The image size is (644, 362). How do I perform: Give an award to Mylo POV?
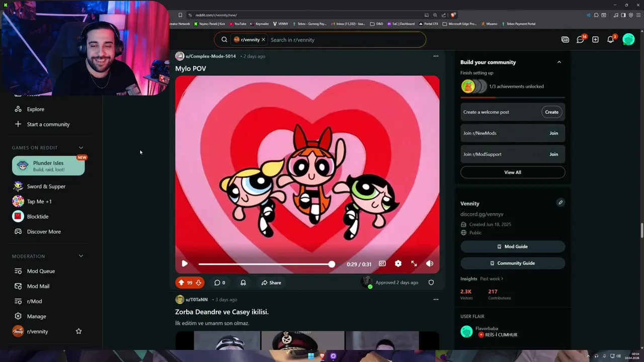[x=243, y=283]
